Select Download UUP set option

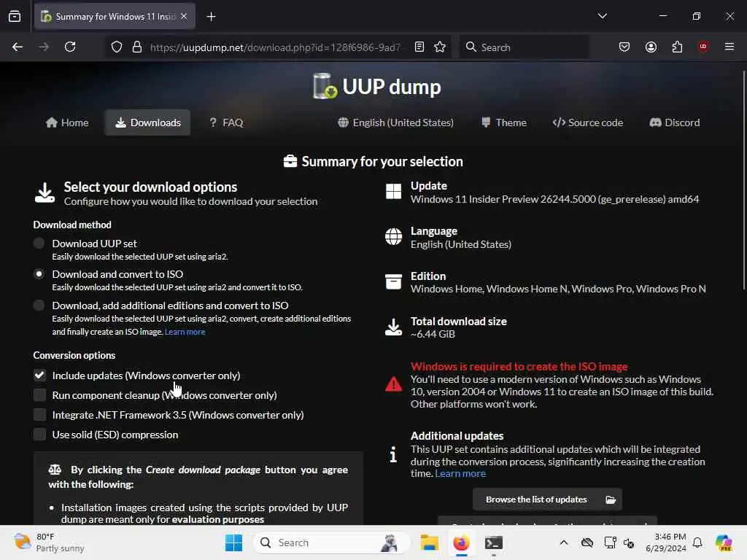pyautogui.click(x=39, y=244)
